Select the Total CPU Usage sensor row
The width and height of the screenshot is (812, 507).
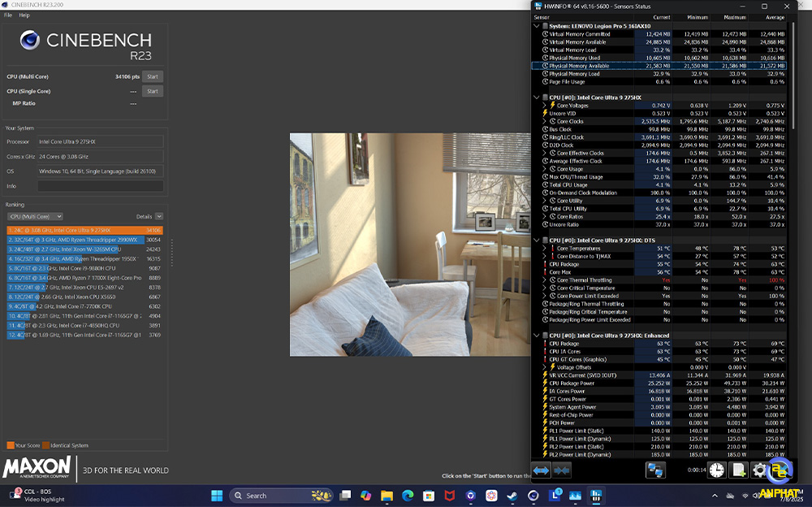pyautogui.click(x=659, y=184)
